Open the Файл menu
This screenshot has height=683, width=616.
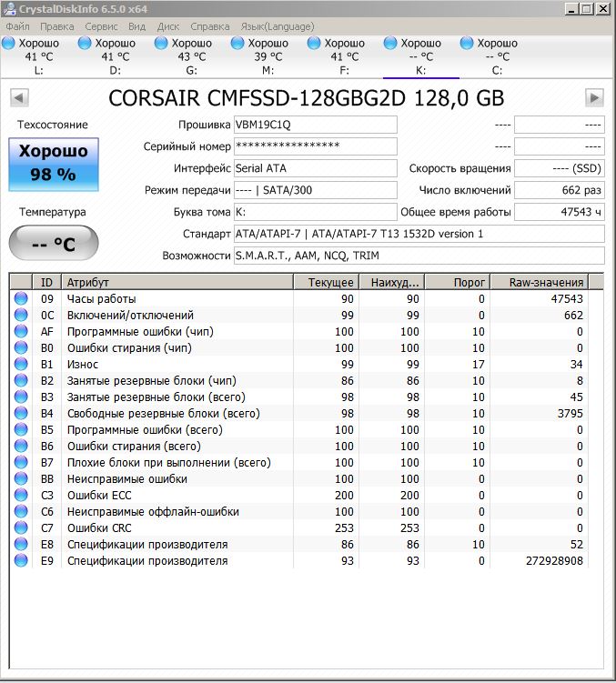[17, 26]
